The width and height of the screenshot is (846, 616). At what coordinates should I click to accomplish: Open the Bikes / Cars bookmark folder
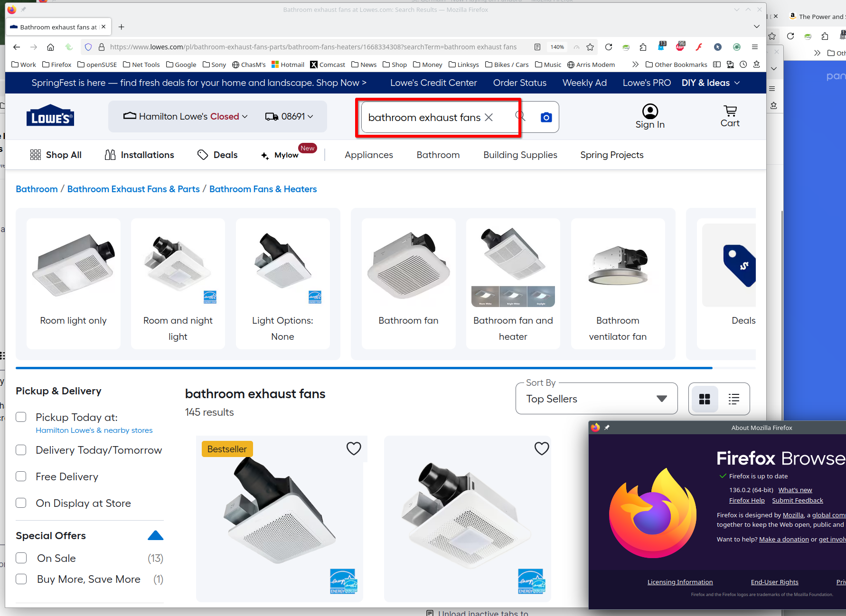[x=507, y=65]
